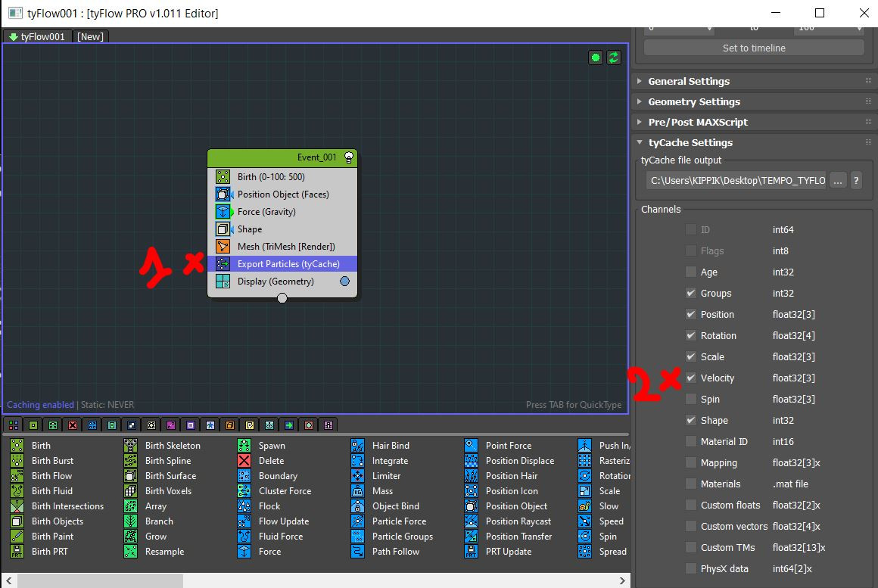Select the Position Object (Faces) operator icon
This screenshot has height=588, width=878.
click(x=223, y=194)
